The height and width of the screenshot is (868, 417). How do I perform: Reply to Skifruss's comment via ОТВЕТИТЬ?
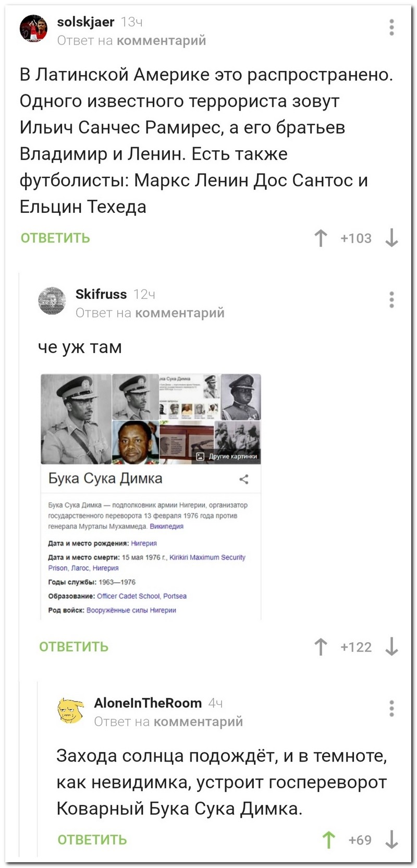(x=74, y=647)
